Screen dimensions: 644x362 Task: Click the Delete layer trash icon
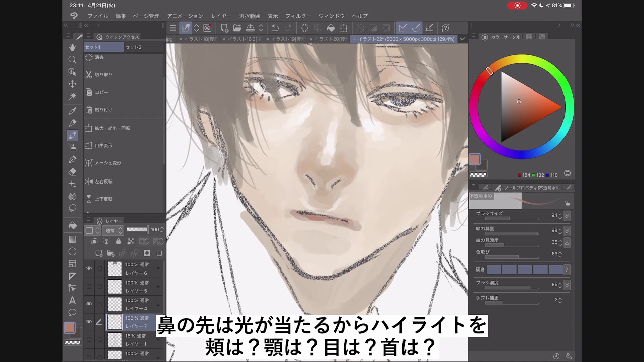(x=159, y=253)
